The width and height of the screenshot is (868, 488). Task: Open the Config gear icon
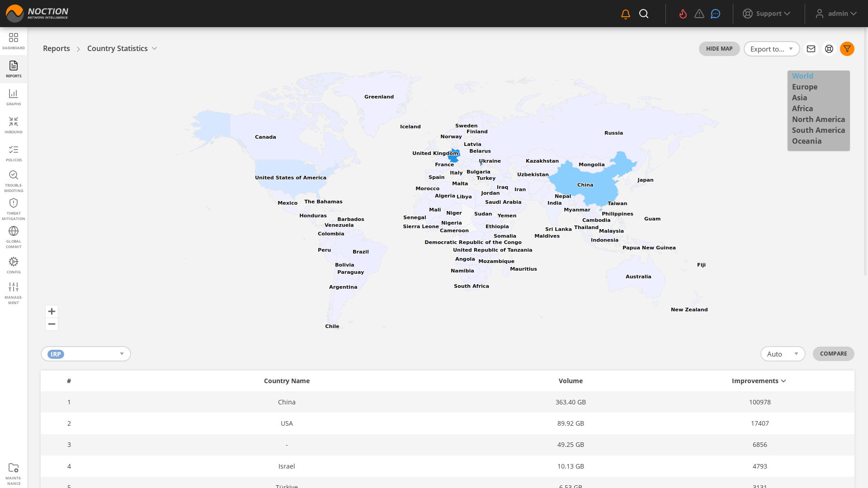[x=14, y=261]
